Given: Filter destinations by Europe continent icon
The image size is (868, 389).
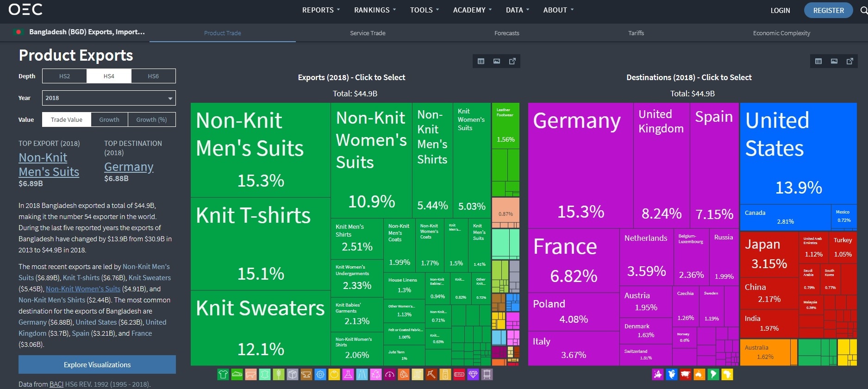Looking at the screenshot, I should tap(658, 374).
